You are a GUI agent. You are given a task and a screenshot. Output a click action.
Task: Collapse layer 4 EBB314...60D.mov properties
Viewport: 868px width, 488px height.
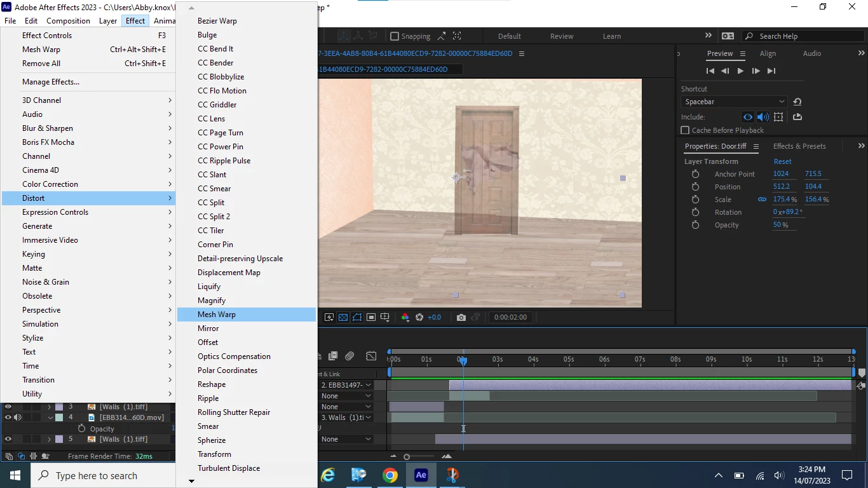coord(50,417)
